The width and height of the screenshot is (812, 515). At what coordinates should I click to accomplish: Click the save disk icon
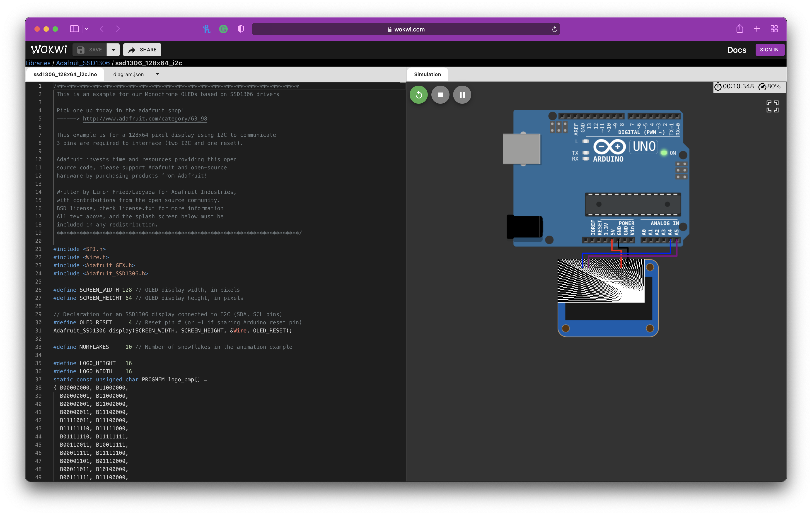(x=81, y=50)
